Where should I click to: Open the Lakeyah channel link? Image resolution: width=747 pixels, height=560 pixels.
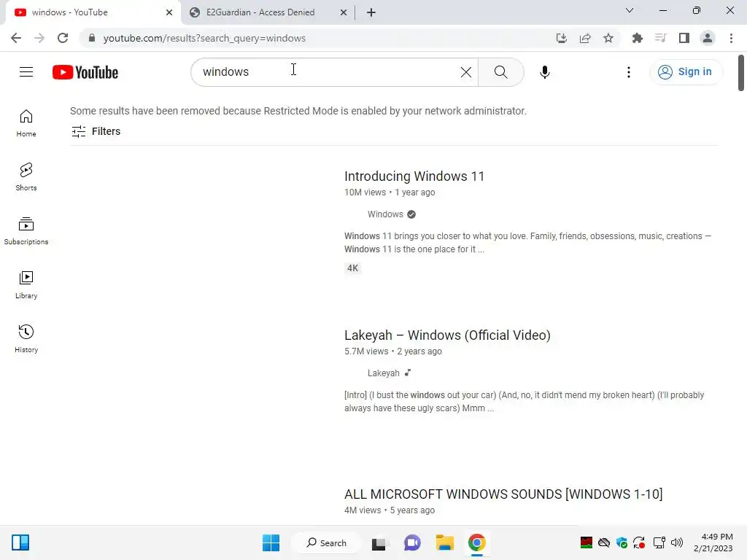[x=384, y=373]
